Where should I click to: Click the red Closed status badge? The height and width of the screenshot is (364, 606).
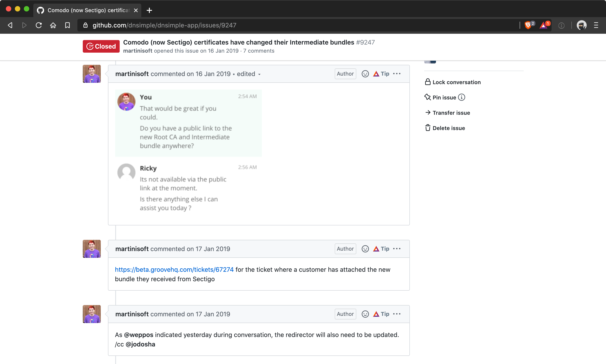(101, 46)
